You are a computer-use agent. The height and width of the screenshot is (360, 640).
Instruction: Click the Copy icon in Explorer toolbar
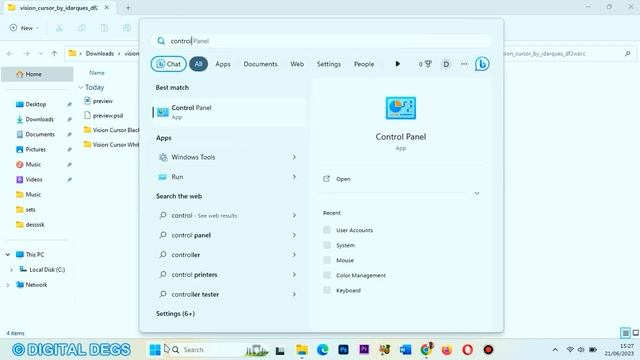(x=82, y=28)
